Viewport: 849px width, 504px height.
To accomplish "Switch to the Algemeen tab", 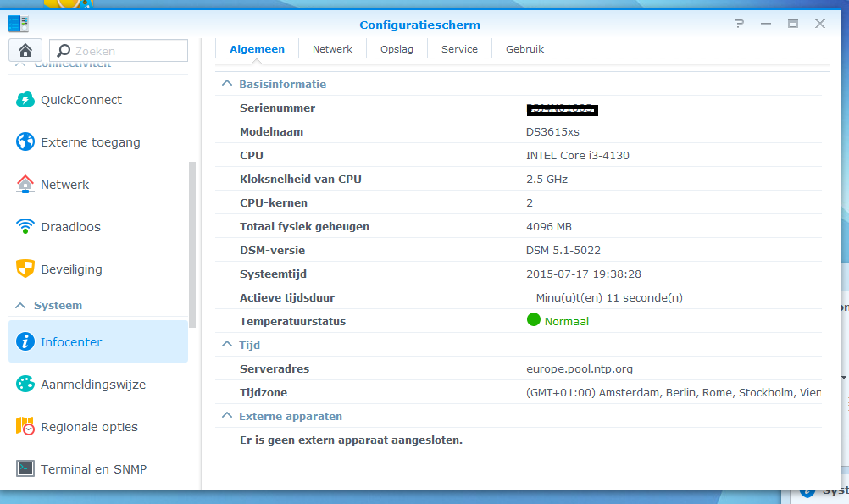I will [257, 49].
